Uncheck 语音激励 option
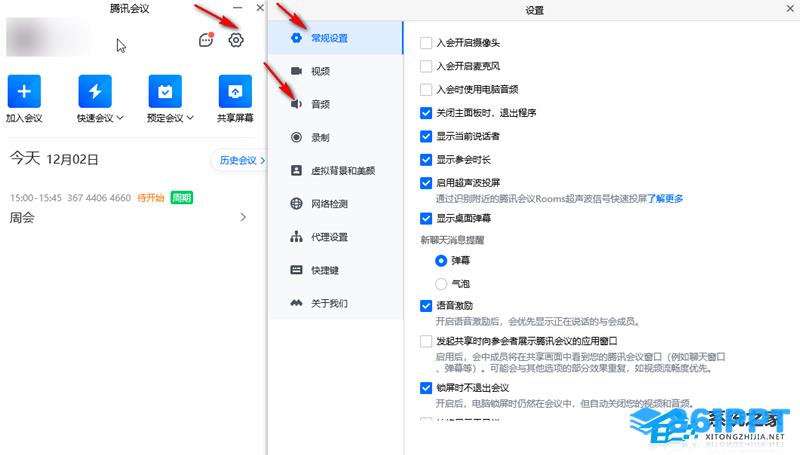 click(x=426, y=306)
